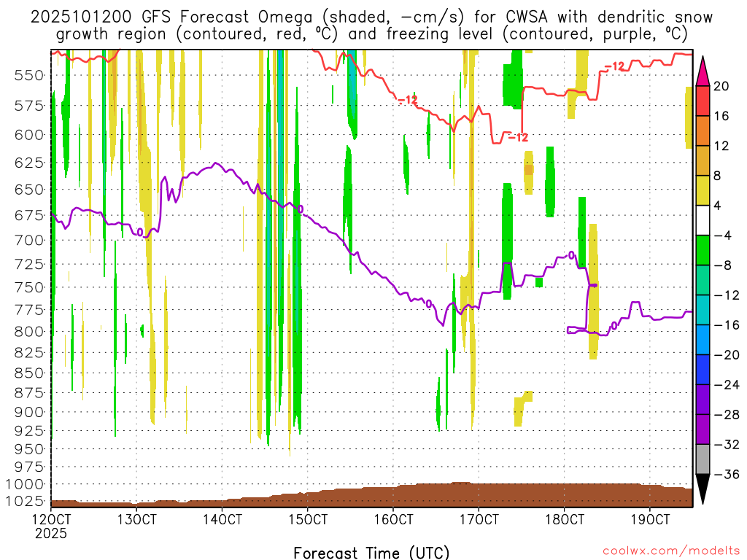Click the Forecast Time (UTC) axis title
Image resolution: width=747 pixels, height=560 pixels.
click(371, 553)
